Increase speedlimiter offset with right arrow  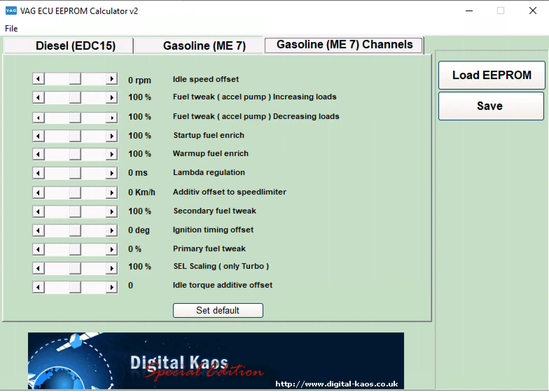pyautogui.click(x=111, y=192)
